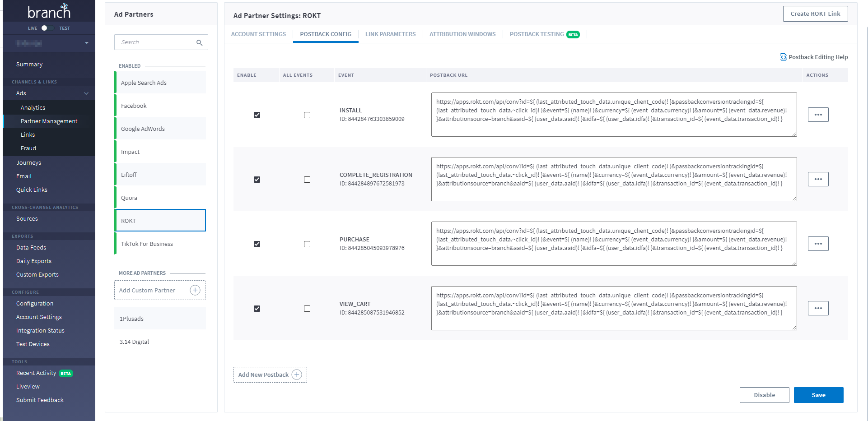
Task: Click the search magnifier icon in Ad Partners
Action: tap(199, 42)
